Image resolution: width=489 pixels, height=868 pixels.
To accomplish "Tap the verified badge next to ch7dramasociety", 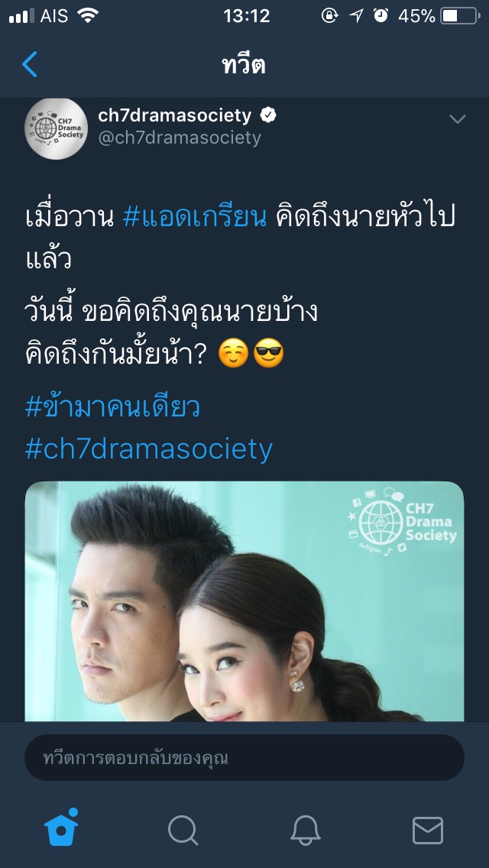I will [269, 115].
